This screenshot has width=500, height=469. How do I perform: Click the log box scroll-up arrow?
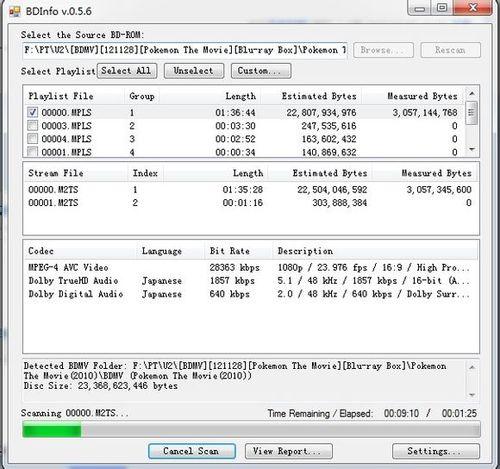pos(472,367)
